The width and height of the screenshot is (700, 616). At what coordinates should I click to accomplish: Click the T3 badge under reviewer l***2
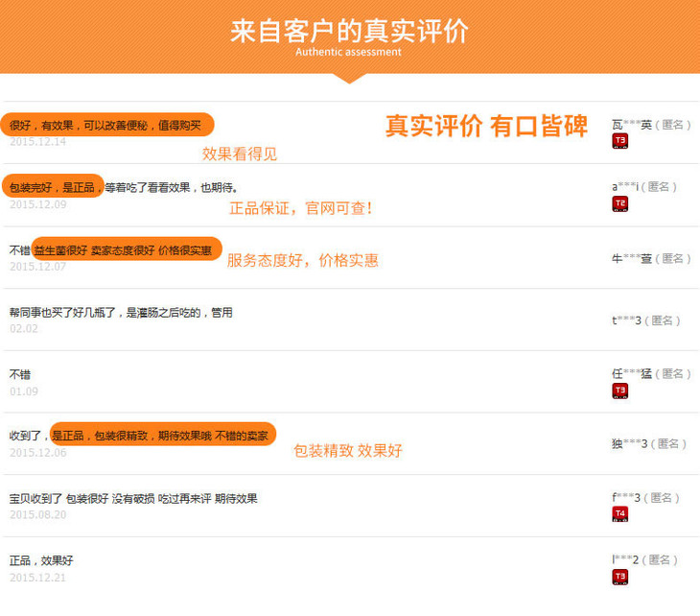pos(620,577)
